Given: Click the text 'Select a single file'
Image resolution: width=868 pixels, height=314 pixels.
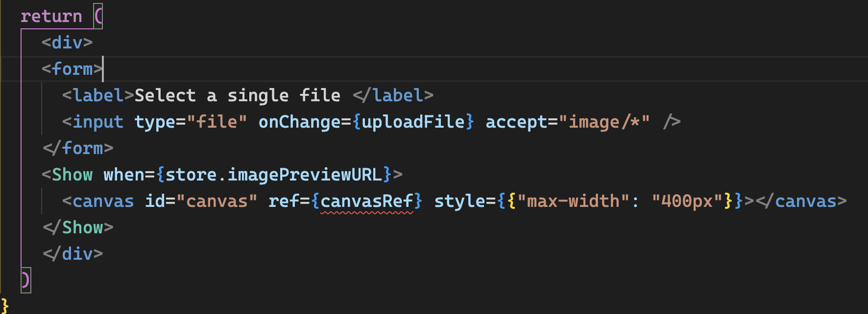Looking at the screenshot, I should click(238, 95).
